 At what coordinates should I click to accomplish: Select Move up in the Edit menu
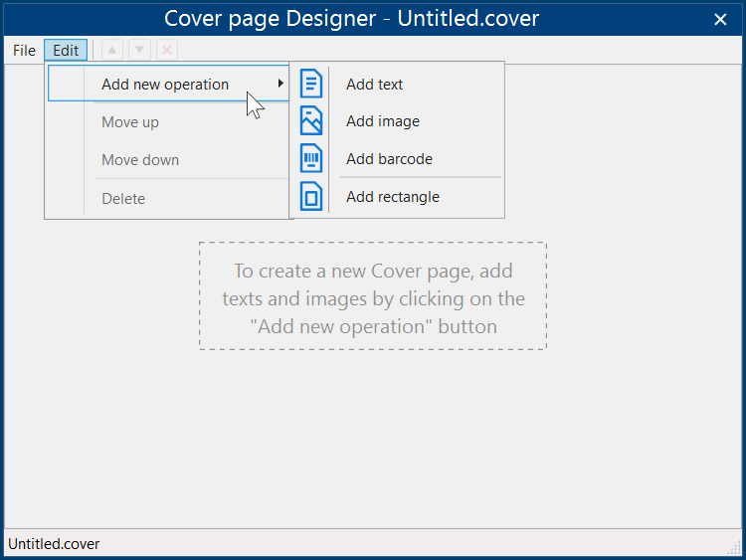pos(130,122)
